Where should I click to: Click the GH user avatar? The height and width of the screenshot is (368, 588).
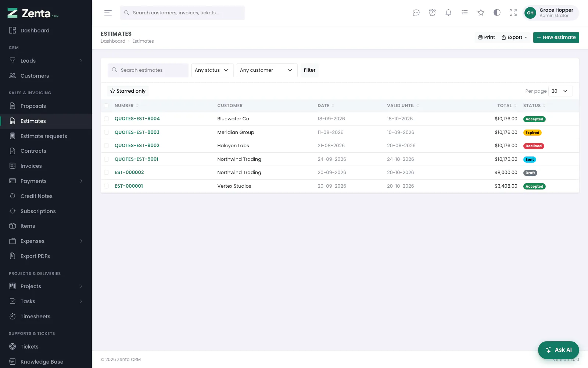point(530,13)
